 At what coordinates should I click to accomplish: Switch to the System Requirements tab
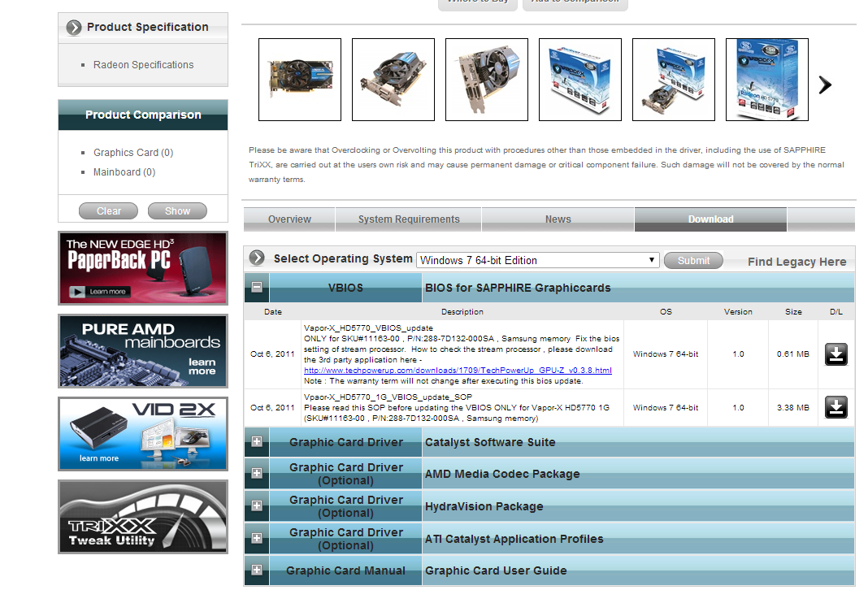pyautogui.click(x=409, y=219)
